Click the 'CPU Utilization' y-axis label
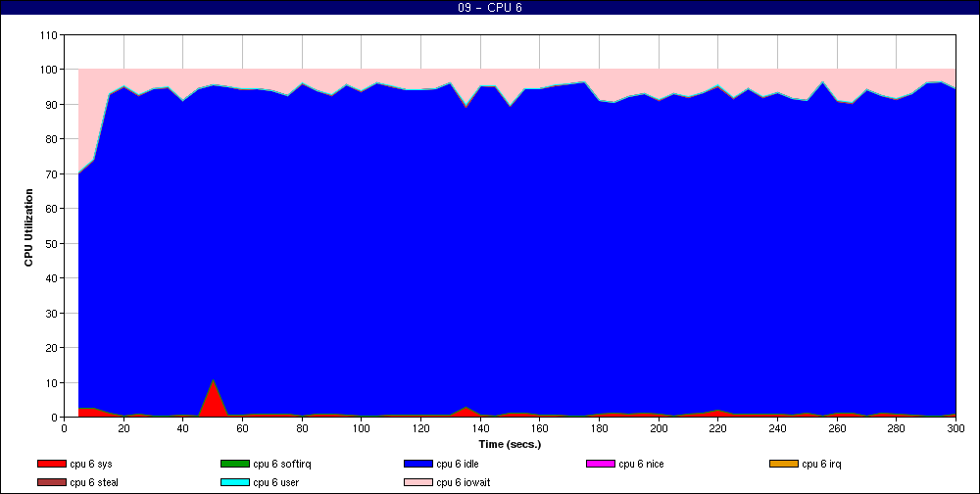Image resolution: width=980 pixels, height=494 pixels. click(x=28, y=227)
